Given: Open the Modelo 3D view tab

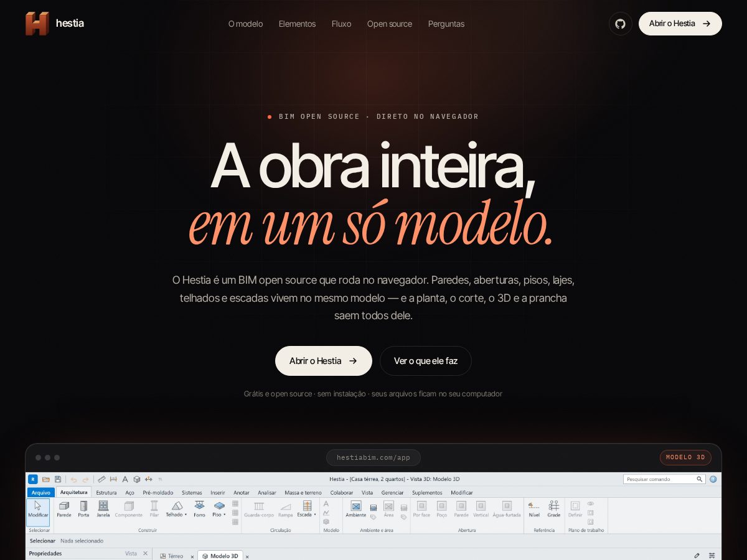Looking at the screenshot, I should tap(220, 556).
